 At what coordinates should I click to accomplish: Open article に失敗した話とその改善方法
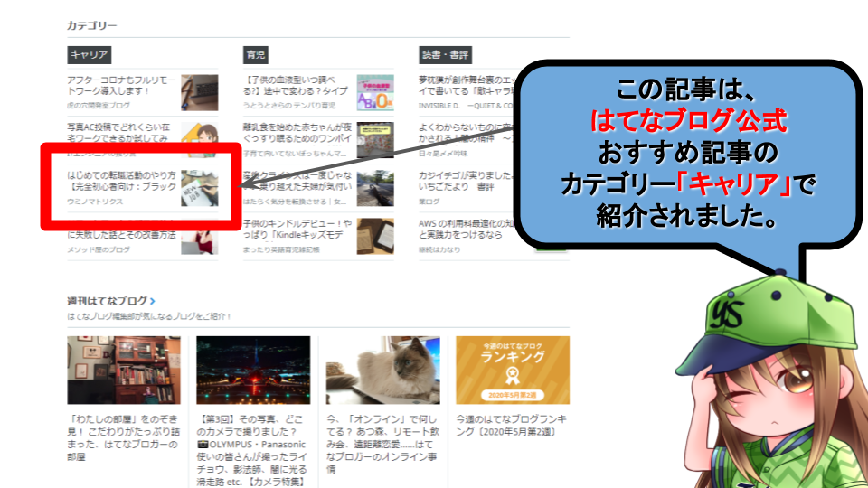coord(121,235)
